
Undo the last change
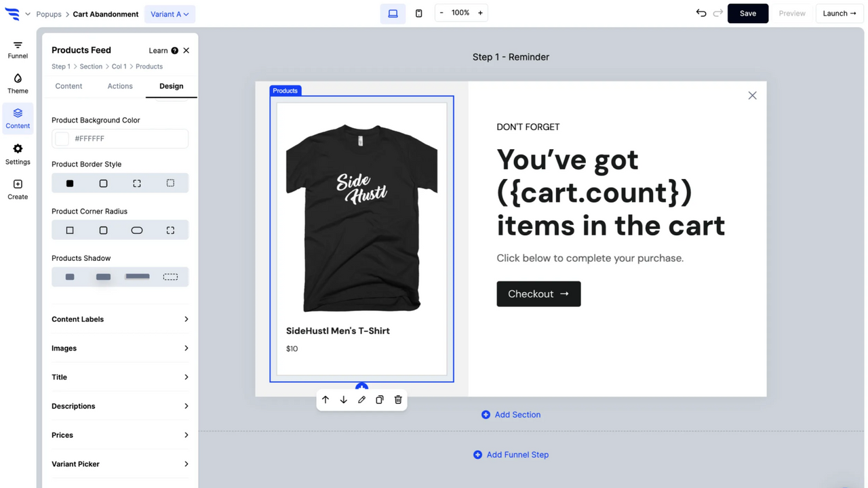[701, 12]
